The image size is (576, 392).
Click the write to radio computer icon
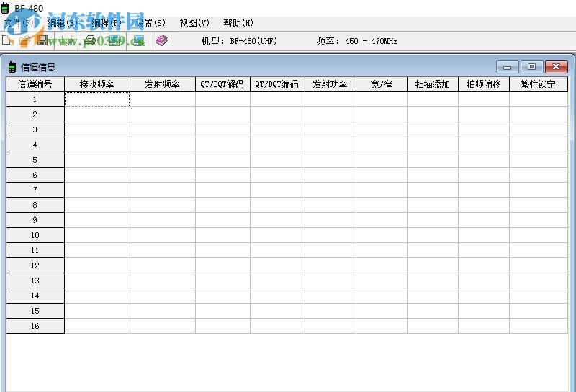(138, 40)
